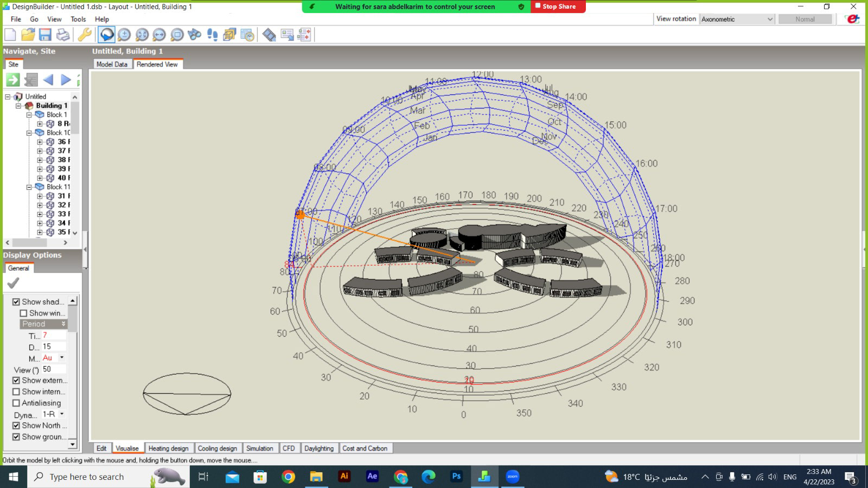
Task: Activate the binoculars toolbar icon
Action: [194, 35]
